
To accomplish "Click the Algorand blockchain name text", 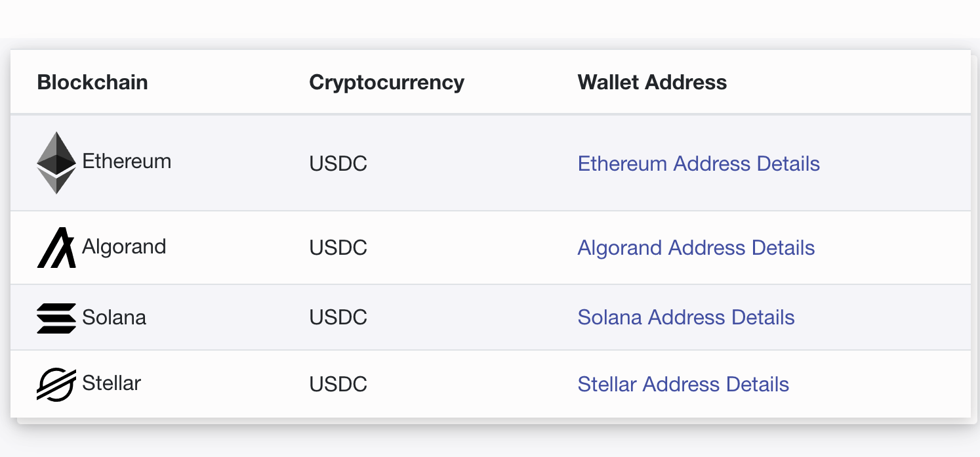I will coord(124,247).
